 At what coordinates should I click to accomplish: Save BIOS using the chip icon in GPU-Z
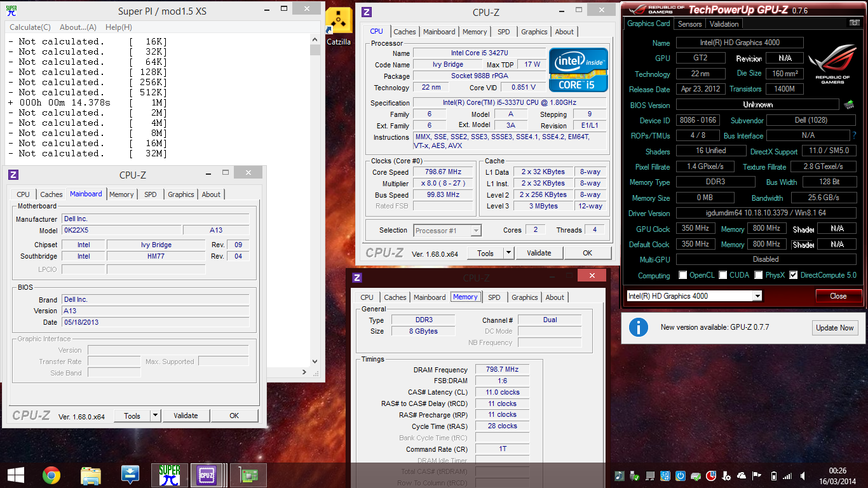(x=849, y=105)
